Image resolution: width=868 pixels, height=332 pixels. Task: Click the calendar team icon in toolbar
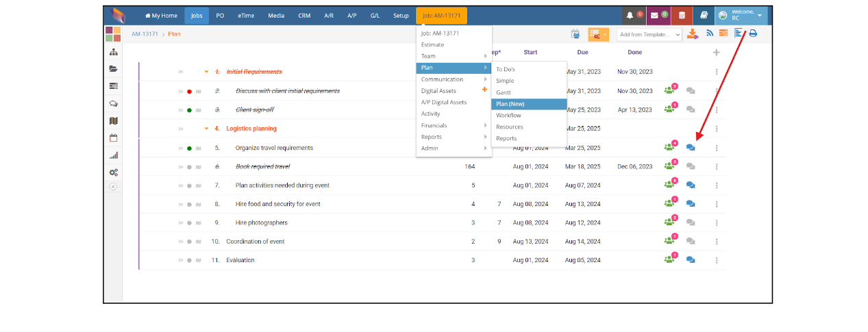[575, 34]
